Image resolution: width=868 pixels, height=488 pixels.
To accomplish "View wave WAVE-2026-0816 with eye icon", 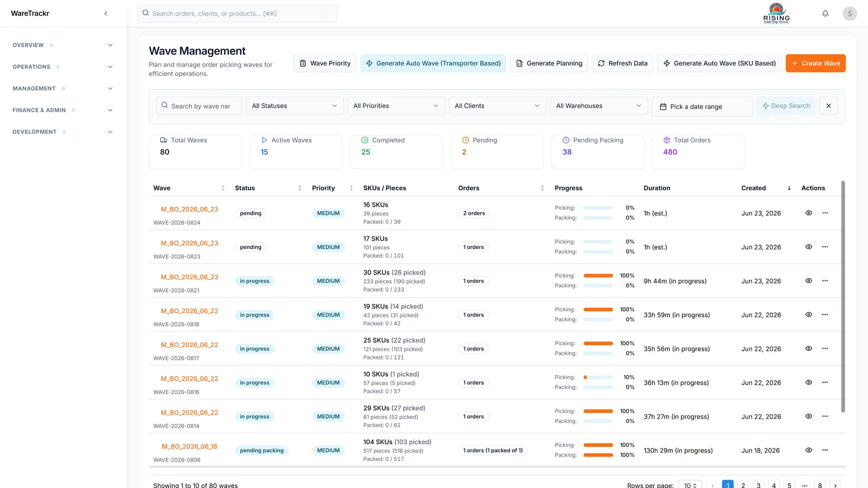I will (808, 382).
